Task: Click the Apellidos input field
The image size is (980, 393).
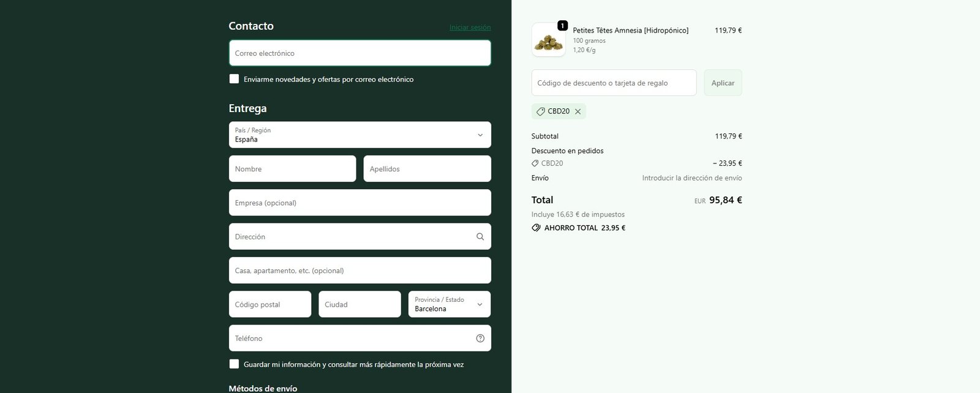Action: click(428, 169)
